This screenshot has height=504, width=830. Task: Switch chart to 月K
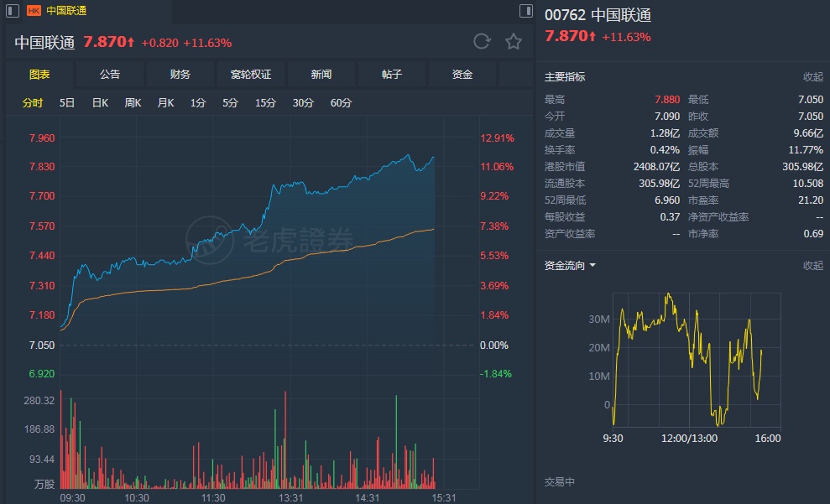(x=165, y=103)
